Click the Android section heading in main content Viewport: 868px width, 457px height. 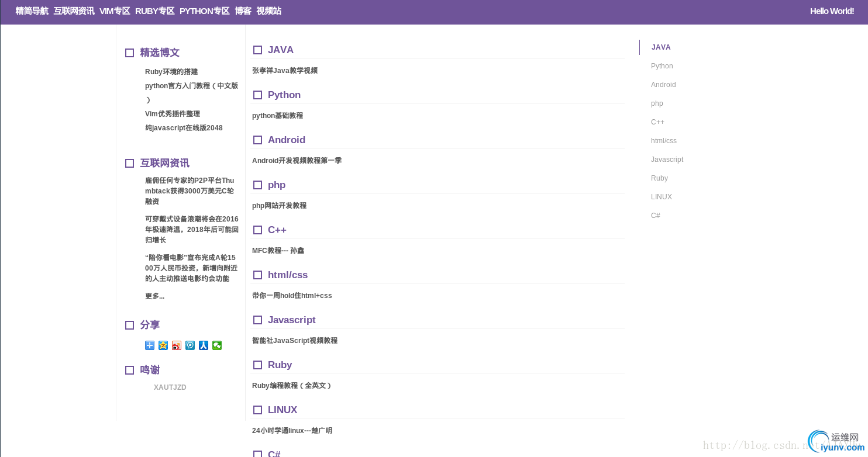pyautogui.click(x=287, y=140)
